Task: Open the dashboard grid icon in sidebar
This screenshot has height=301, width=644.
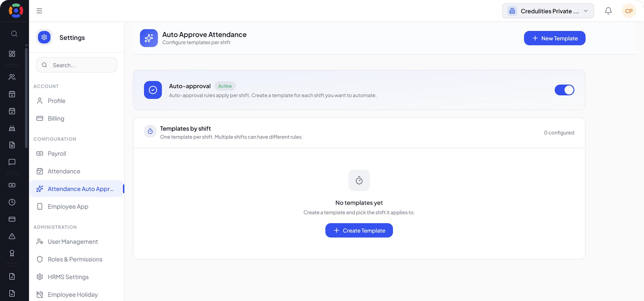Action: click(12, 54)
